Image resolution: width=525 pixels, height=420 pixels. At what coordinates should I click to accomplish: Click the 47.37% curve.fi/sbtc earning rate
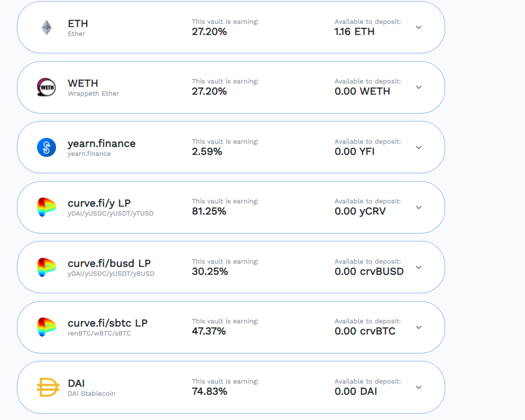click(x=209, y=331)
